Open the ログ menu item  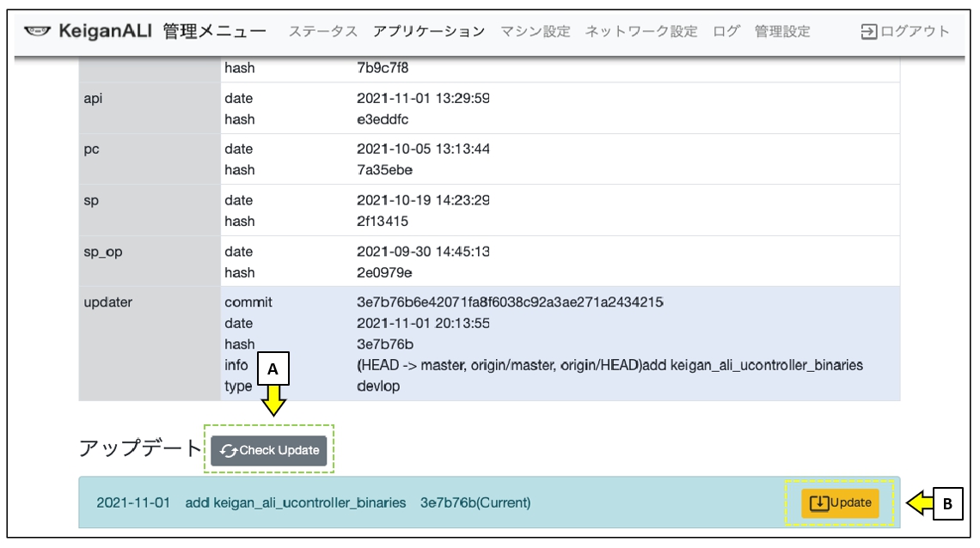(726, 32)
